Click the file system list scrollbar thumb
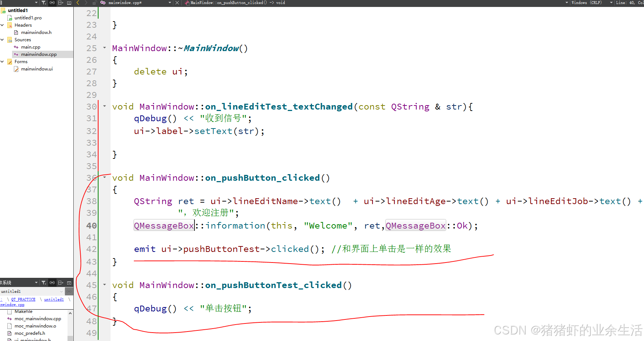Image resolution: width=644 pixels, height=341 pixels. point(70,338)
